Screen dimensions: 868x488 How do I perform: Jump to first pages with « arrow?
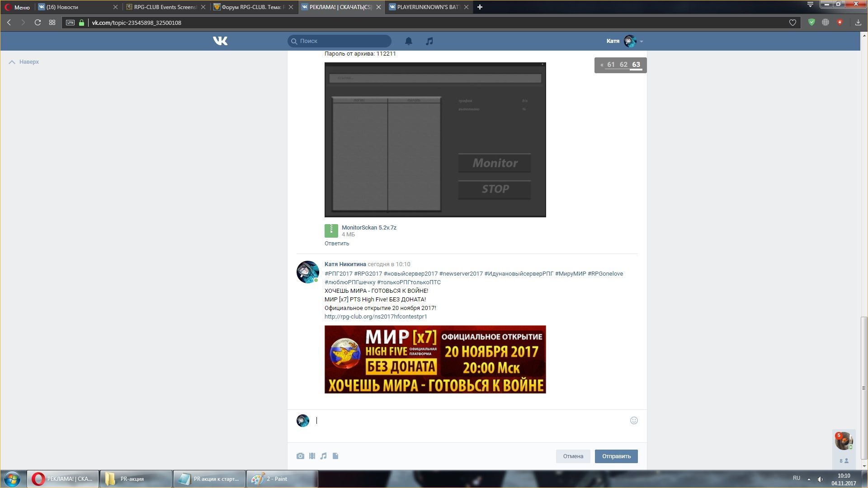pyautogui.click(x=602, y=65)
